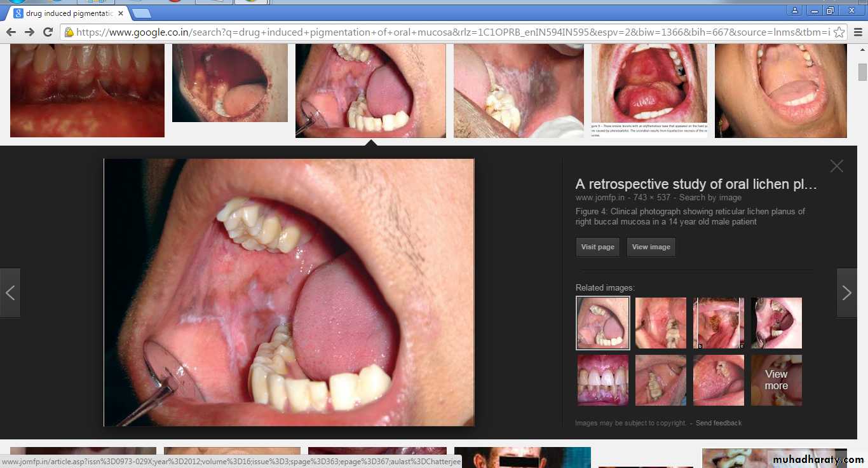Open a new browser tab
Viewport: 868px width, 468px height.
[141, 13]
